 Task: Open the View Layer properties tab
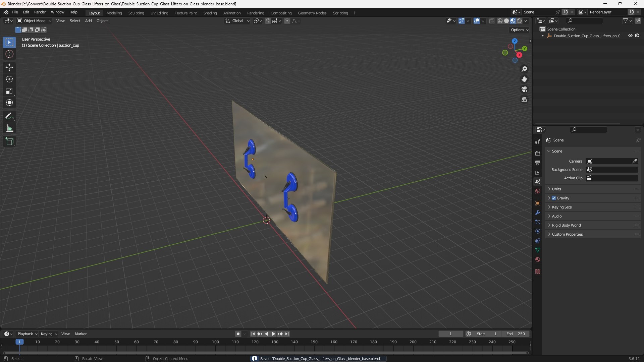pyautogui.click(x=538, y=172)
